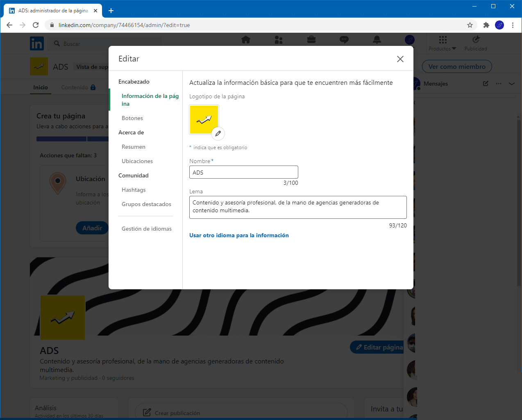Screen dimensions: 522x420
Task: Expand the Productos dropdown menu
Action: tap(443, 43)
